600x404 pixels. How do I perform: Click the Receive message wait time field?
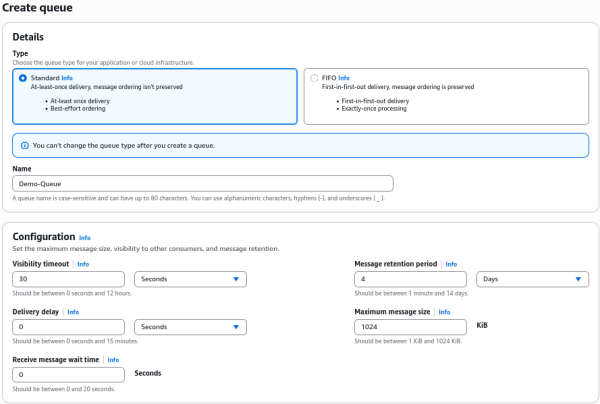(68, 375)
